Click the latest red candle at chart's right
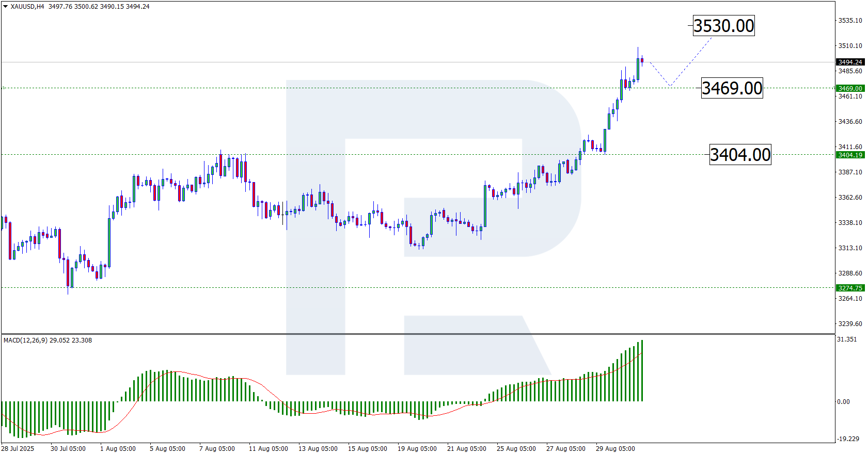Image resolution: width=868 pixels, height=455 pixels. [x=642, y=60]
